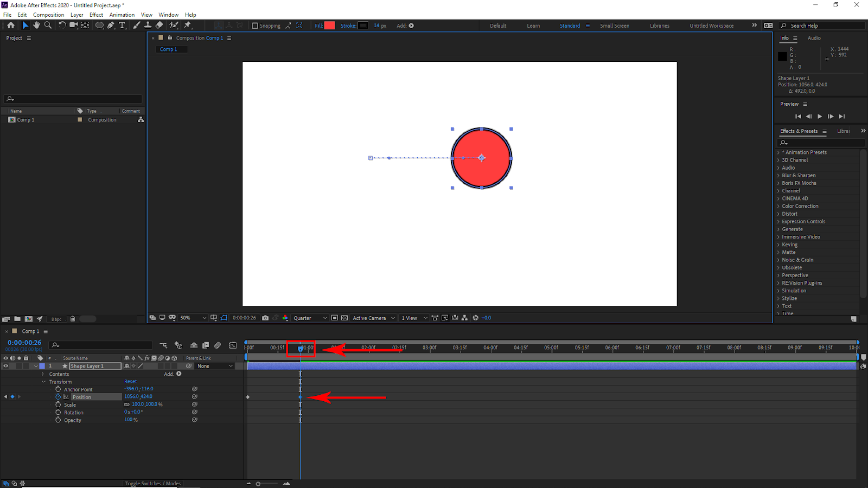Toggle the transparency grid in the viewer
The width and height of the screenshot is (868, 488).
[x=344, y=318]
